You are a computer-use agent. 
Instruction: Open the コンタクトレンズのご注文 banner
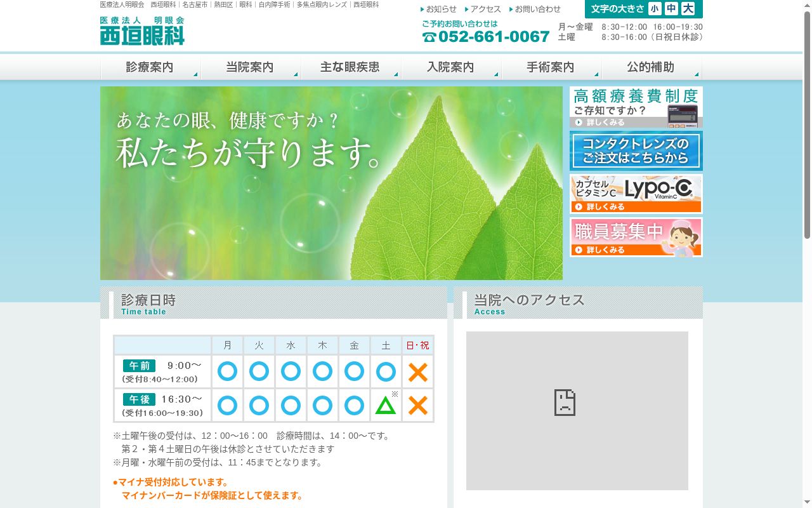(636, 150)
